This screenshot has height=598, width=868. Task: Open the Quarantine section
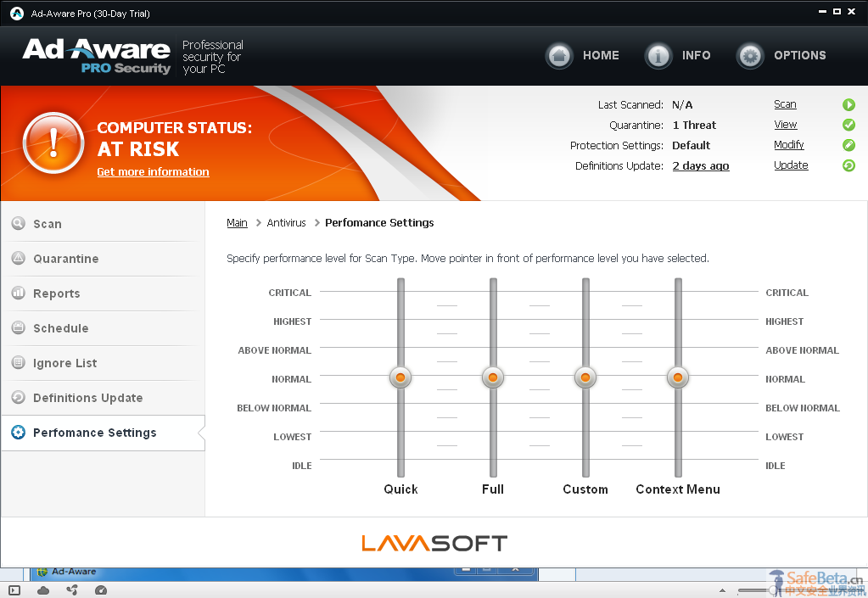(x=103, y=259)
